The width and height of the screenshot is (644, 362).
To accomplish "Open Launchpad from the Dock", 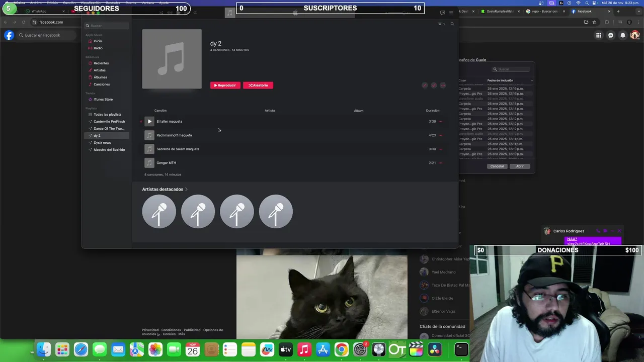I will click(62, 349).
